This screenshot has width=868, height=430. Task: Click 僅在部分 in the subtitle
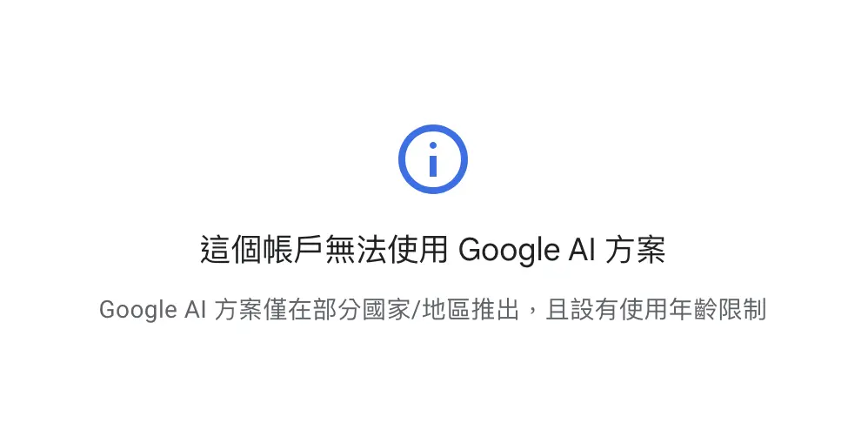(x=311, y=309)
